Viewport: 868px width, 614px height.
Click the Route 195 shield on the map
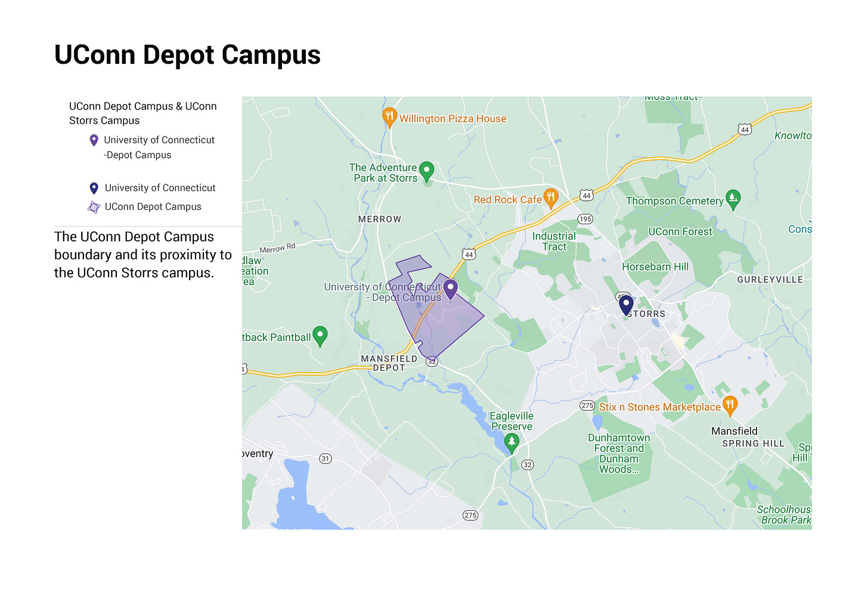click(585, 219)
